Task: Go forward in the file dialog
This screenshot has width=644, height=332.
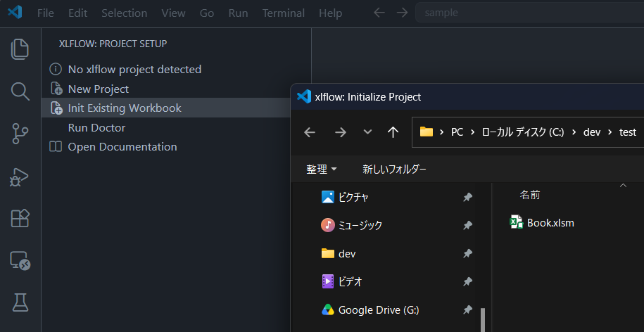Action: click(x=340, y=132)
